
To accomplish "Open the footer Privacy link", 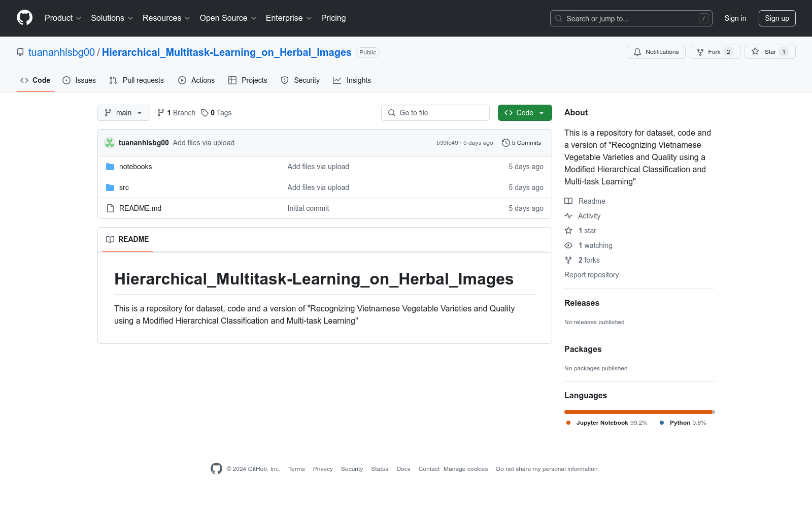I will [323, 469].
